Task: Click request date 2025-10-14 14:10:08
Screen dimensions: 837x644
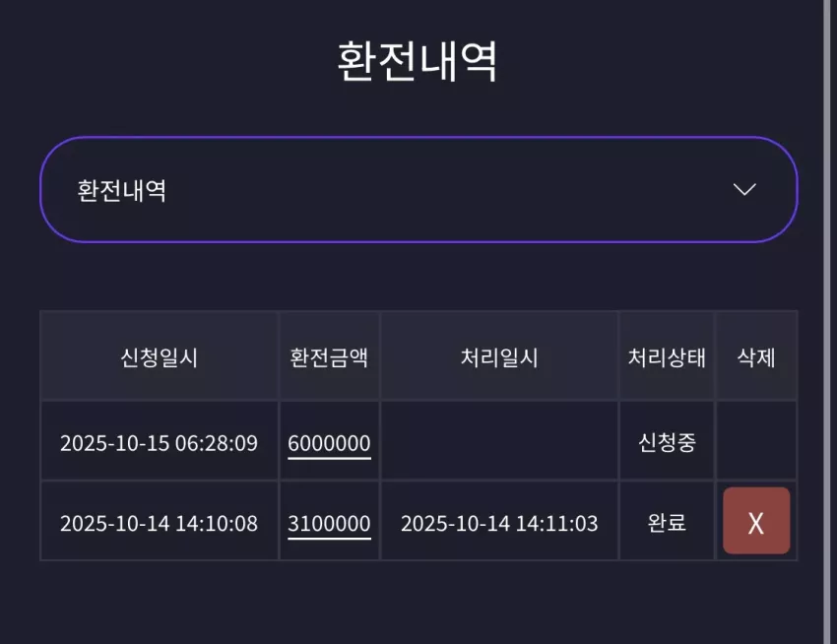Action: [x=160, y=523]
